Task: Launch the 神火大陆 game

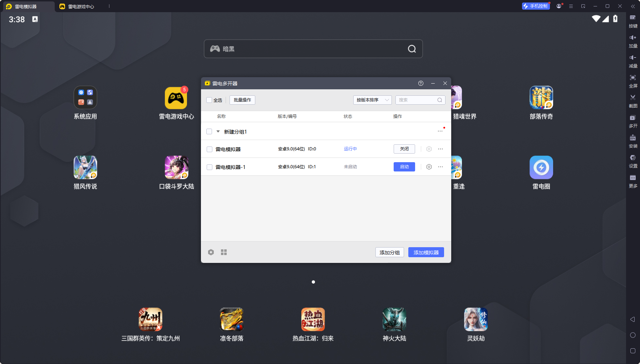Action: [x=394, y=319]
